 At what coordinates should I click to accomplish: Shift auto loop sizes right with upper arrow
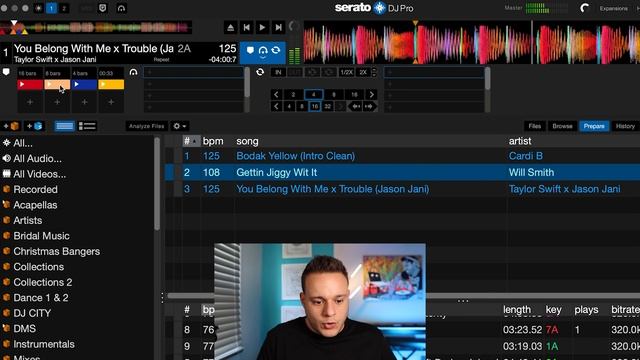(371, 95)
